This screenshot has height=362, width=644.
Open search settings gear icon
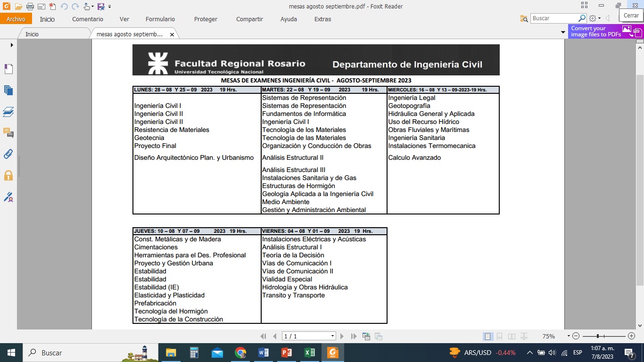tap(593, 18)
